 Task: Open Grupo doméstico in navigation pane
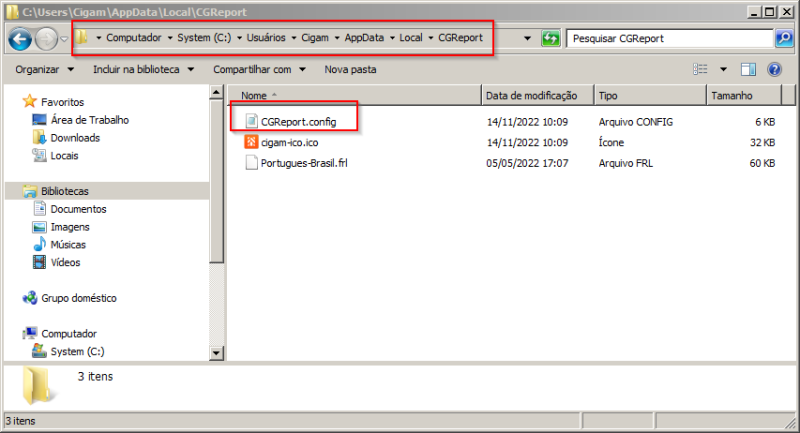(79, 298)
